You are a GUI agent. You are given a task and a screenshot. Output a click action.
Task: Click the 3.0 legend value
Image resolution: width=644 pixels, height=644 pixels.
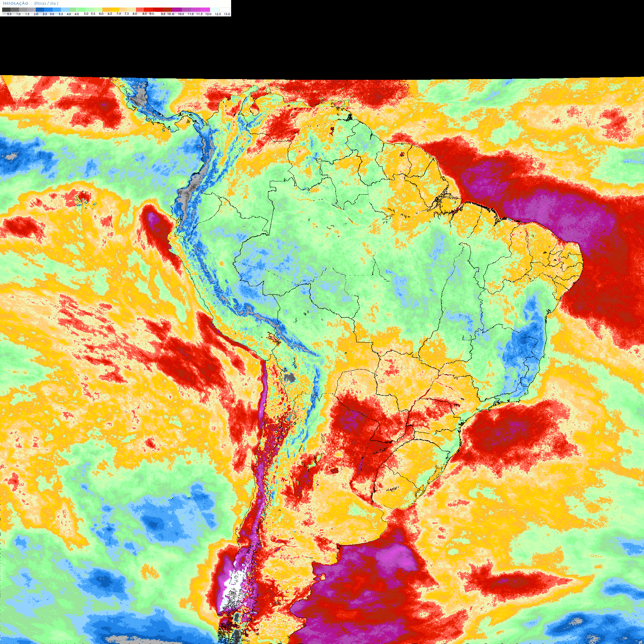coord(52,14)
